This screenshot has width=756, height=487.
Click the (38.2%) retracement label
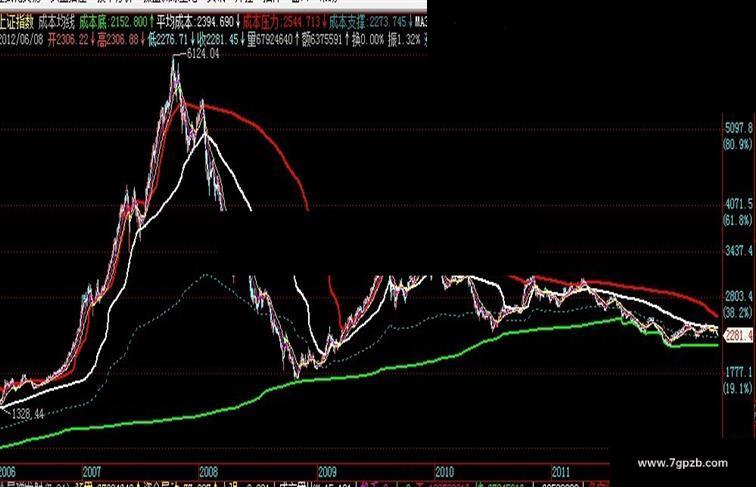click(738, 312)
